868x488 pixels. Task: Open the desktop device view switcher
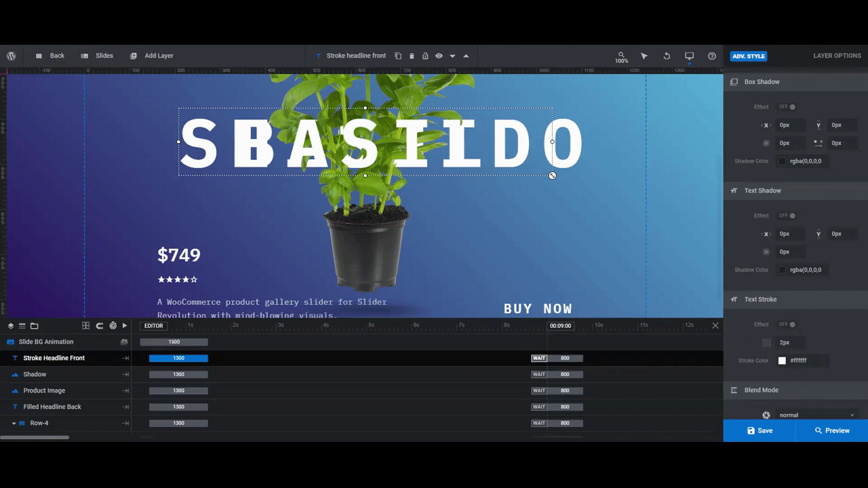[x=690, y=56]
